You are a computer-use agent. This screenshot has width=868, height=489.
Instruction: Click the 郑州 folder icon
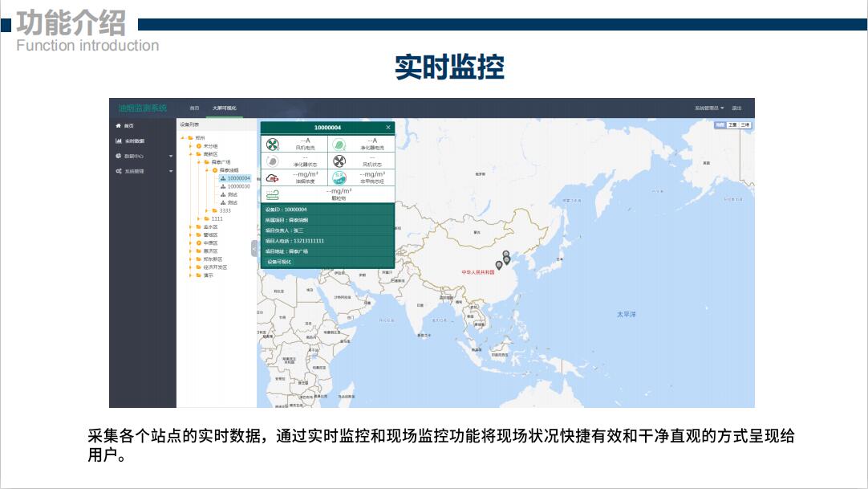[x=190, y=138]
